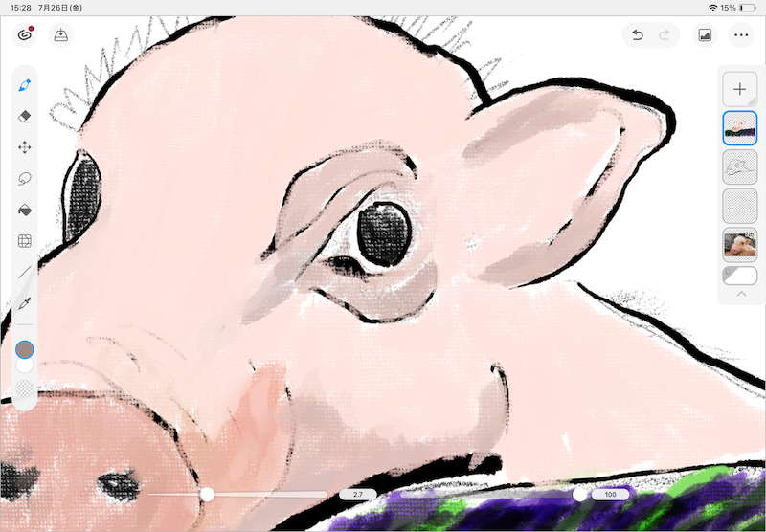
Task: Tap the brush size value 2.7
Action: click(357, 495)
